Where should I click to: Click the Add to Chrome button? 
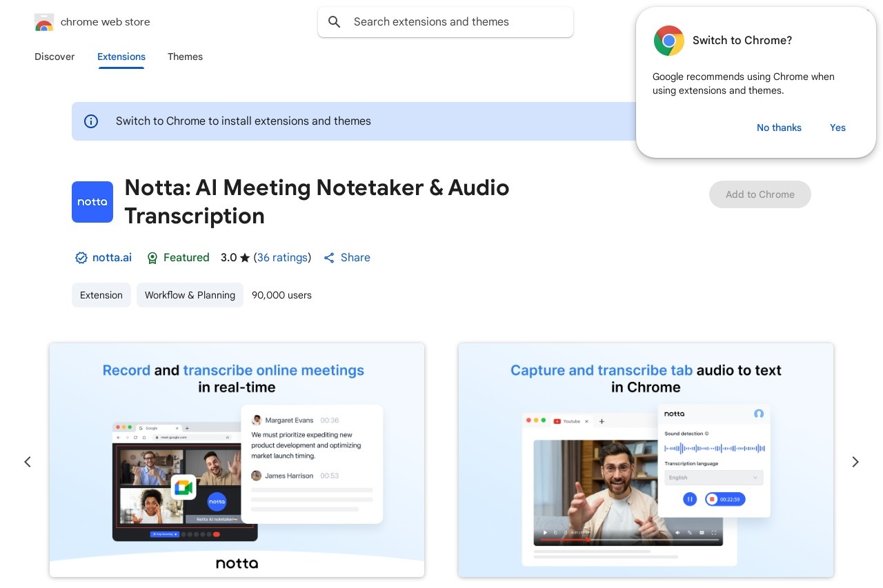coord(760,194)
